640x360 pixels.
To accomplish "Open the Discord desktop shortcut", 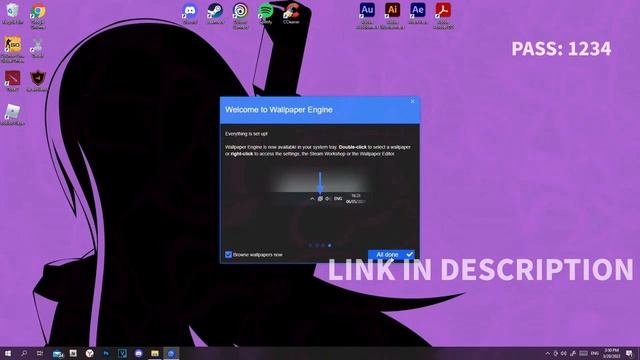I will [x=190, y=13].
